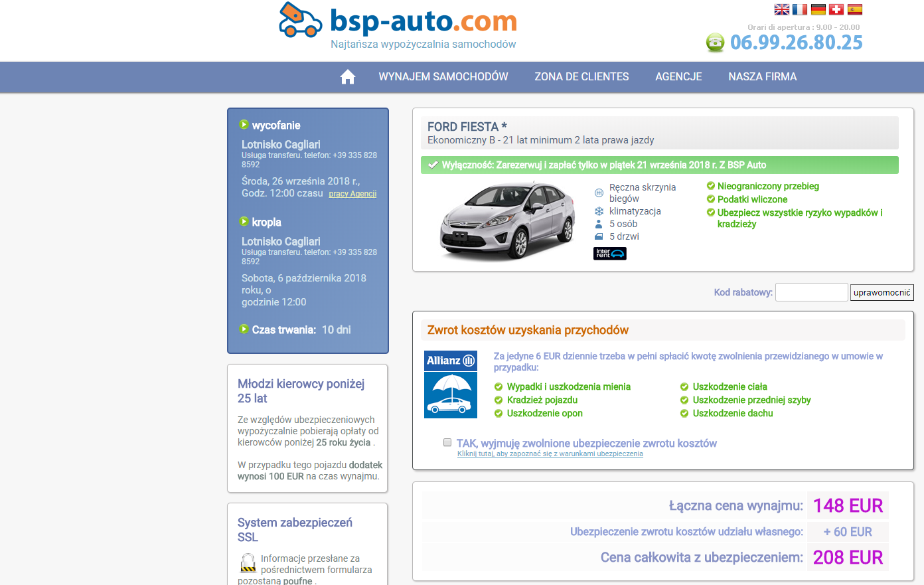Click the passengers person icon
Viewport: 924px width, 585px height.
pos(599,224)
